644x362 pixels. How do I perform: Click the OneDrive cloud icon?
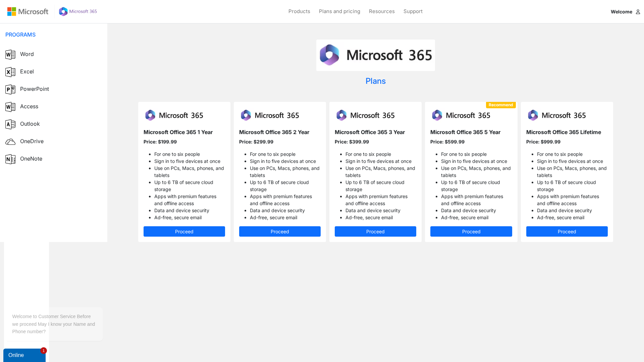[x=10, y=142]
